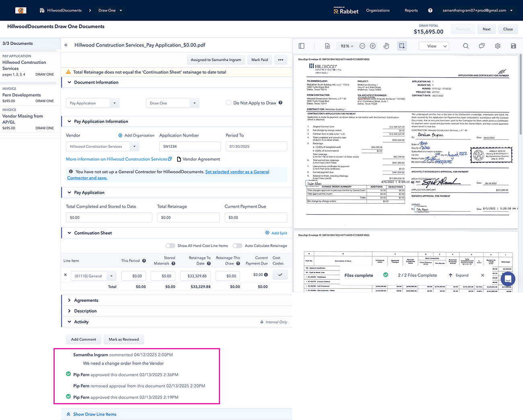Image resolution: width=523 pixels, height=420 pixels.
Task: Click the Cost Codes checkmark button
Action: click(280, 275)
